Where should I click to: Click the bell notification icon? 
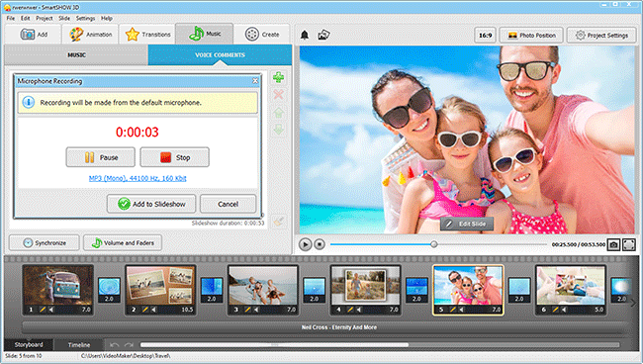[305, 35]
